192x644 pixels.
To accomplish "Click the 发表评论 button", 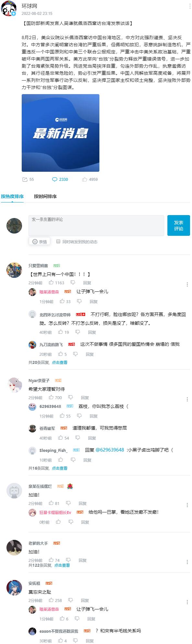I will [179, 225].
